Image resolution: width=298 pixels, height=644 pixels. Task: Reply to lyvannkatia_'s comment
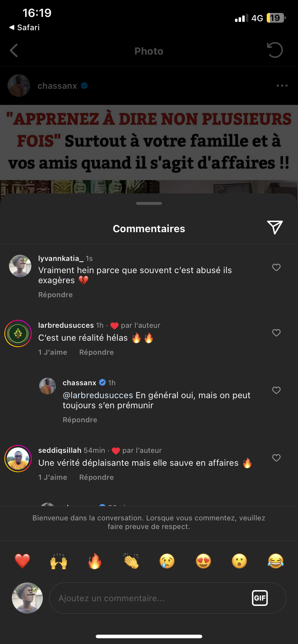coord(55,295)
